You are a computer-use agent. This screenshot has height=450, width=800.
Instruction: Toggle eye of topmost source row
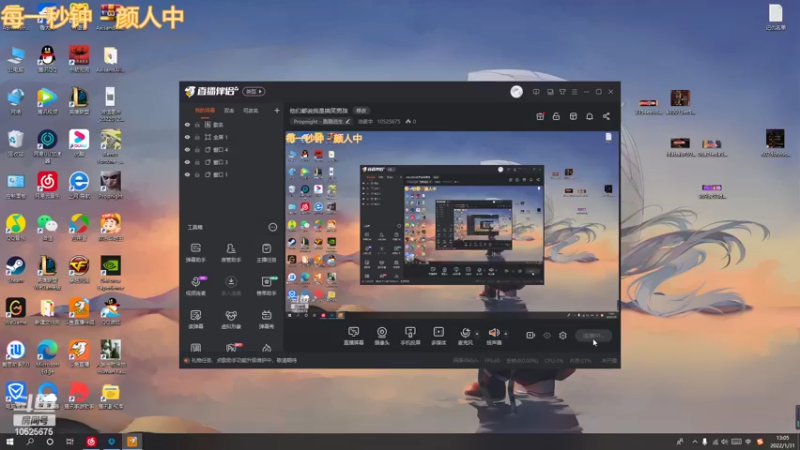[187, 124]
